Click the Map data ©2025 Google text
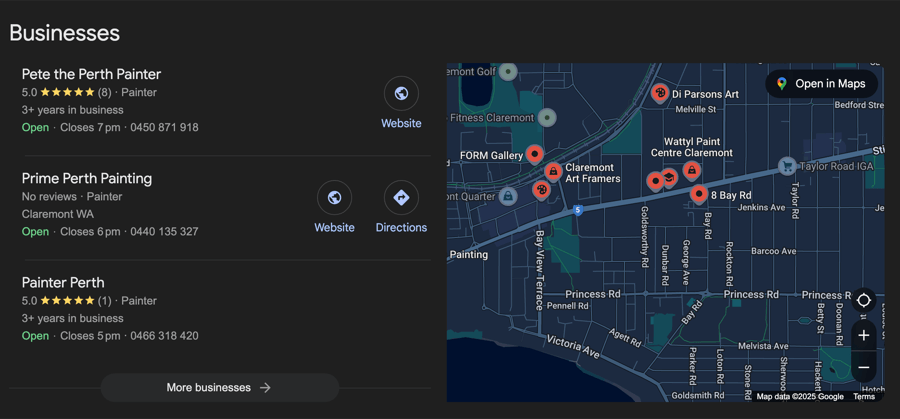The width and height of the screenshot is (900, 419). coord(800,397)
